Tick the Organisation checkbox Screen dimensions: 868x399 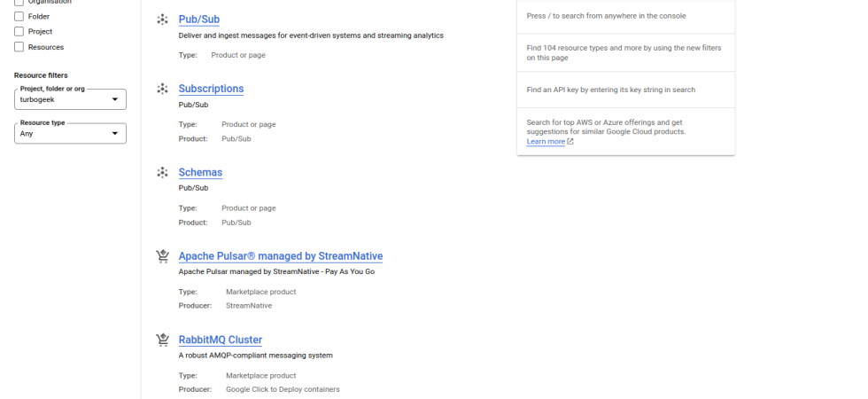coord(19,2)
